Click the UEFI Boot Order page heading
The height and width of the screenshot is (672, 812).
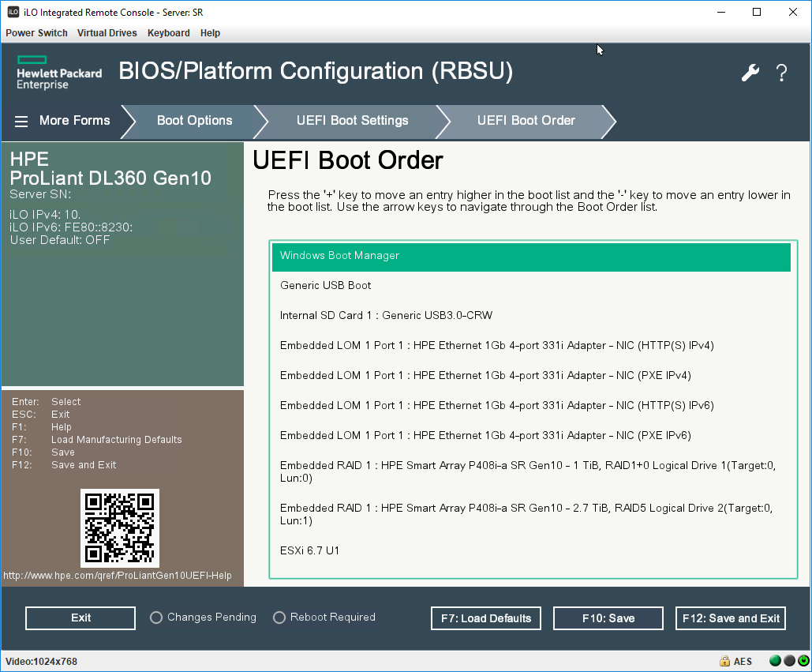tap(347, 160)
